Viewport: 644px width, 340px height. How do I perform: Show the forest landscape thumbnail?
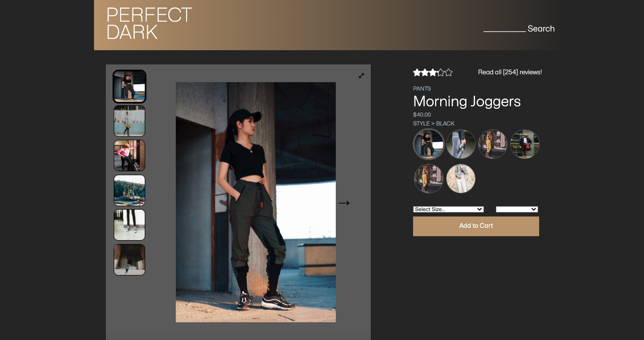(x=129, y=190)
